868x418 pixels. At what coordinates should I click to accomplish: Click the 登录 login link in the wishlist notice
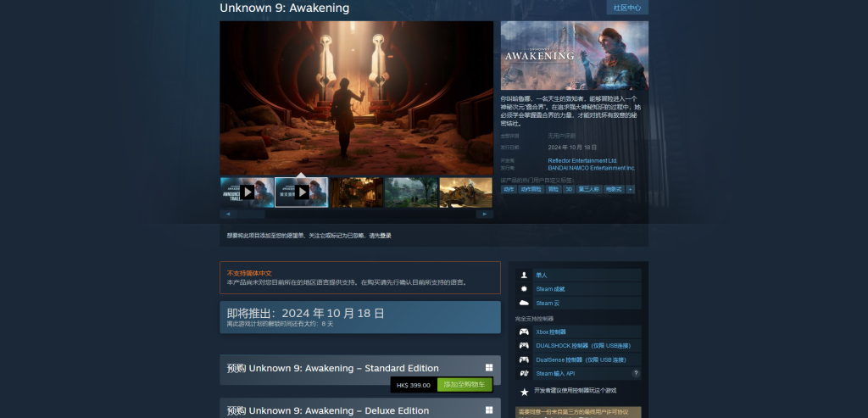(x=386, y=236)
